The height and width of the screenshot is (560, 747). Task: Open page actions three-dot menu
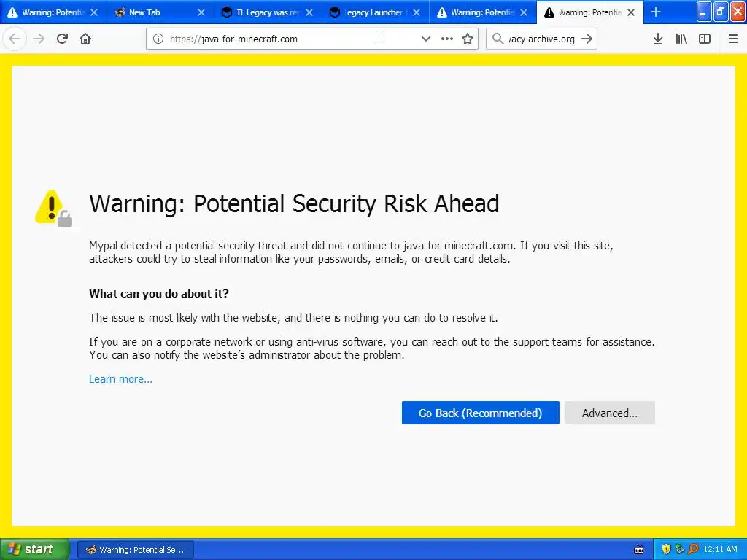tap(447, 39)
